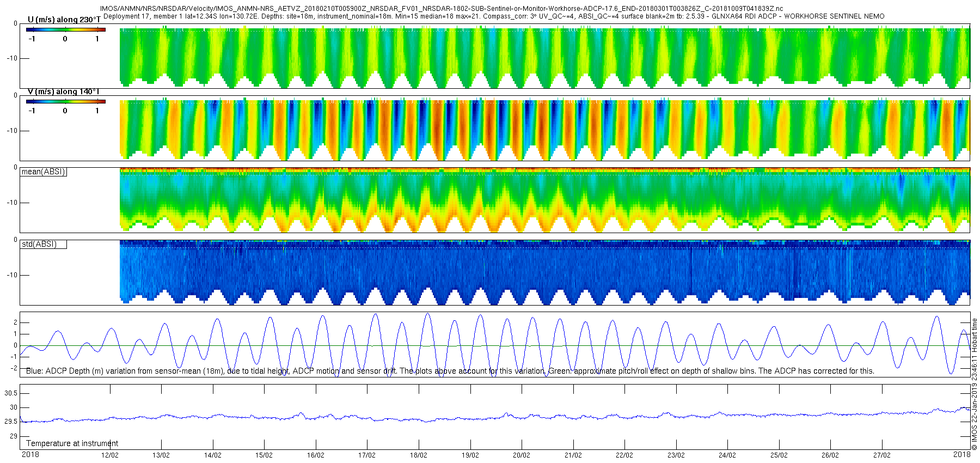Click the 13/02 date tick label
The image size is (980, 463).
coord(161,455)
